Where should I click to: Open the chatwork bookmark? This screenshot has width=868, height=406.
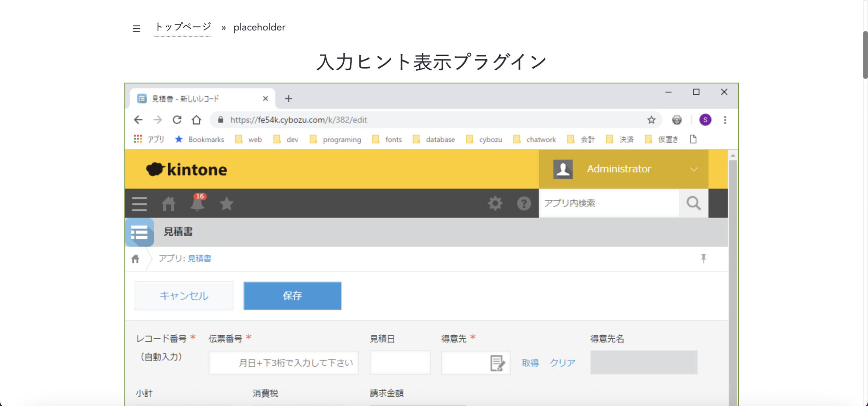[x=541, y=139]
